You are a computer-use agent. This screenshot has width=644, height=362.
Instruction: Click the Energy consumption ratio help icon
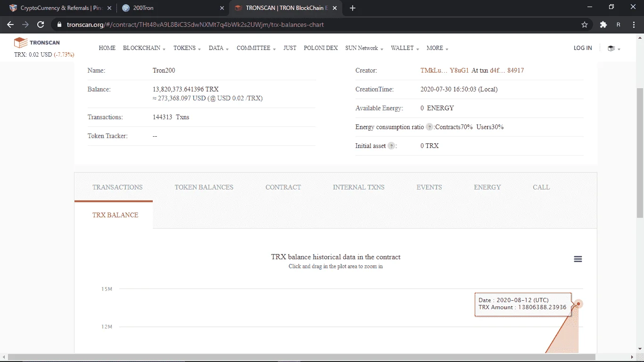[x=429, y=127]
